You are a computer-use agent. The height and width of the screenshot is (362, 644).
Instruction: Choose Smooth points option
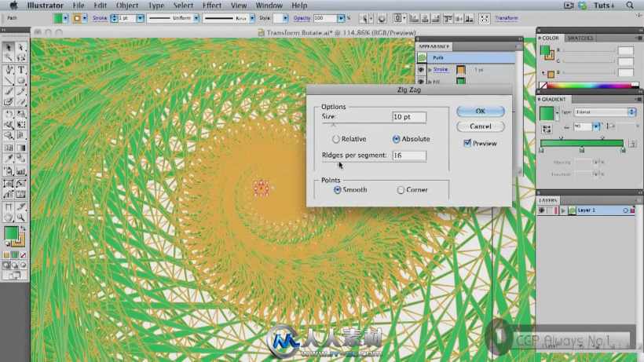pos(337,189)
